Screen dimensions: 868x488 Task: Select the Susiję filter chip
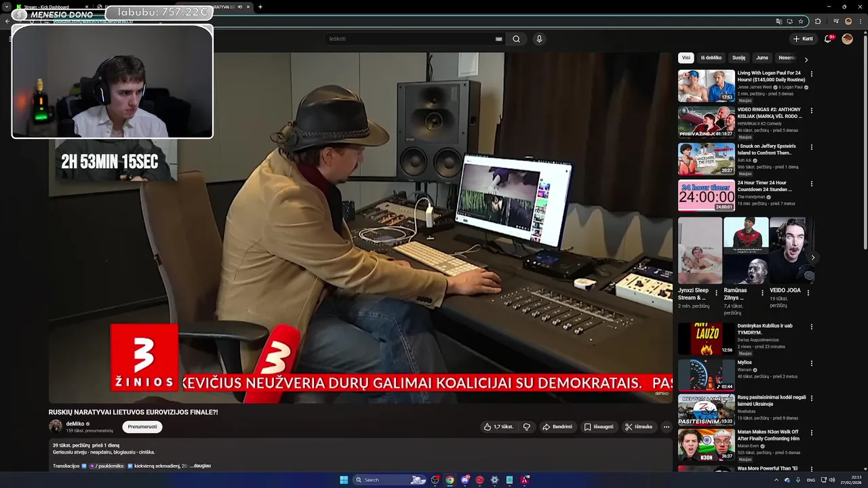pos(739,58)
